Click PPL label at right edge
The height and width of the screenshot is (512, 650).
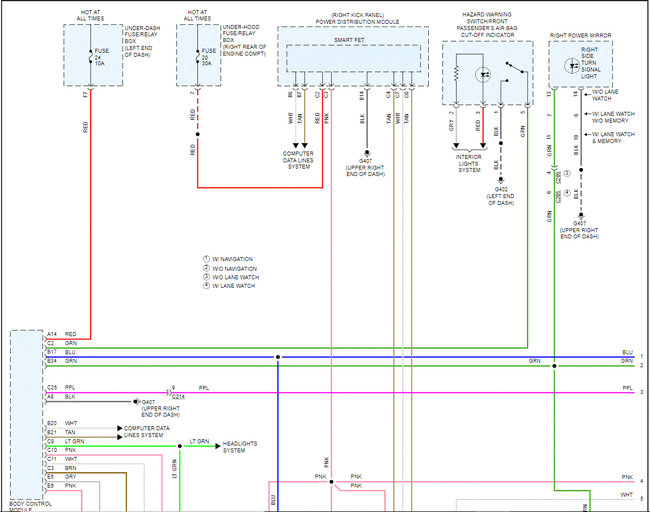click(628, 388)
